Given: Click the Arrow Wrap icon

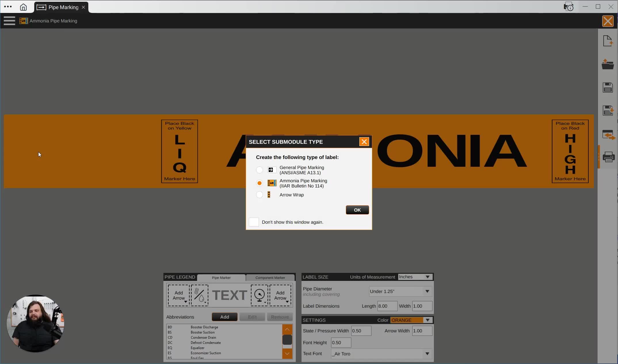Looking at the screenshot, I should 269,195.
